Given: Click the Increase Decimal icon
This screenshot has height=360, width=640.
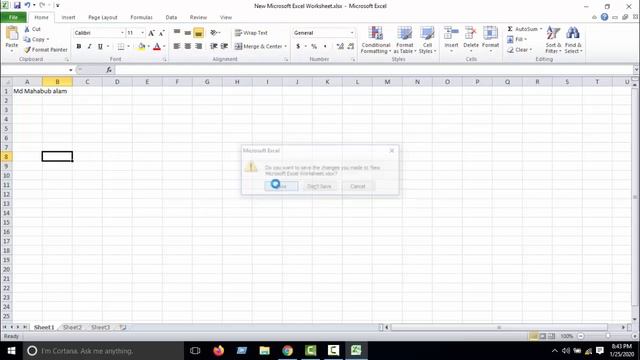Looking at the screenshot, I should pyautogui.click(x=340, y=47).
